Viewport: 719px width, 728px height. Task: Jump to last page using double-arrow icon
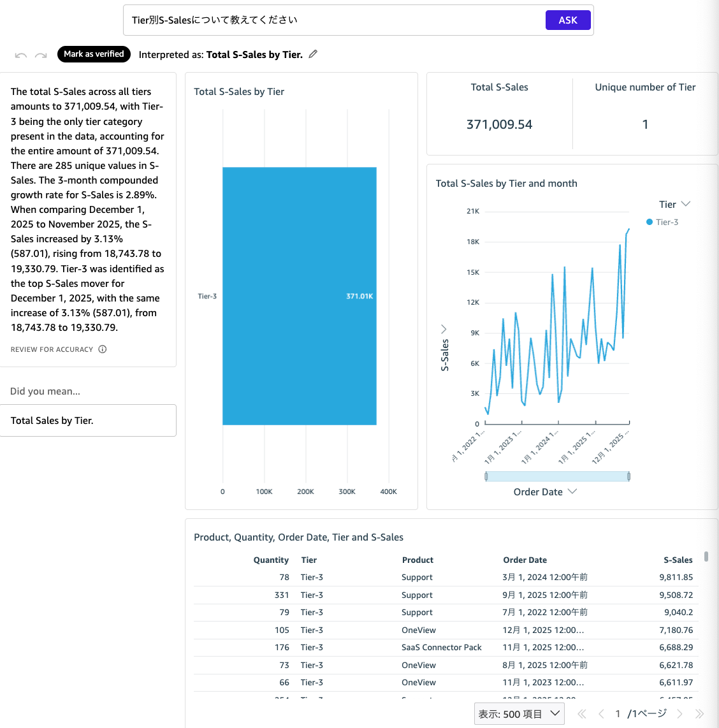pos(699,714)
